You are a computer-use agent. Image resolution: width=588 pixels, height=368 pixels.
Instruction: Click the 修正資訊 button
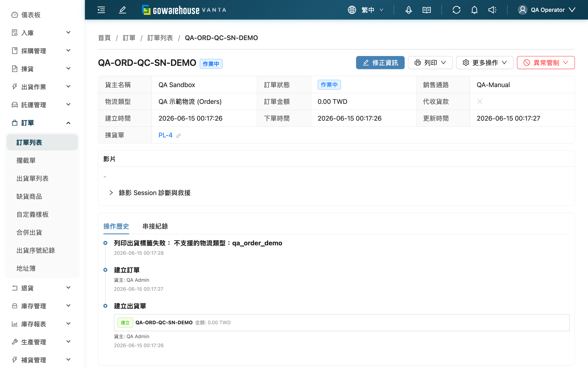point(380,63)
